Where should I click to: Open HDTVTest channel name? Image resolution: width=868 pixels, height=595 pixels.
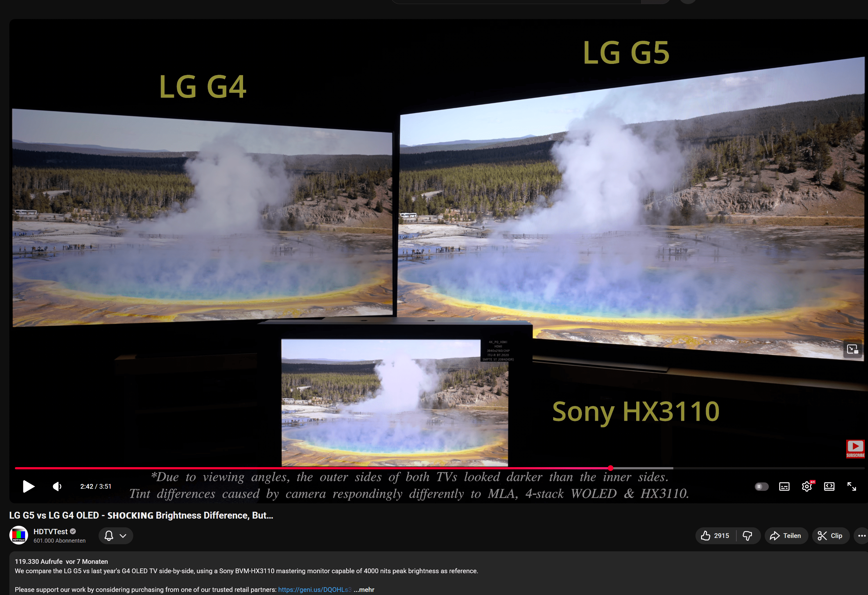coord(51,531)
